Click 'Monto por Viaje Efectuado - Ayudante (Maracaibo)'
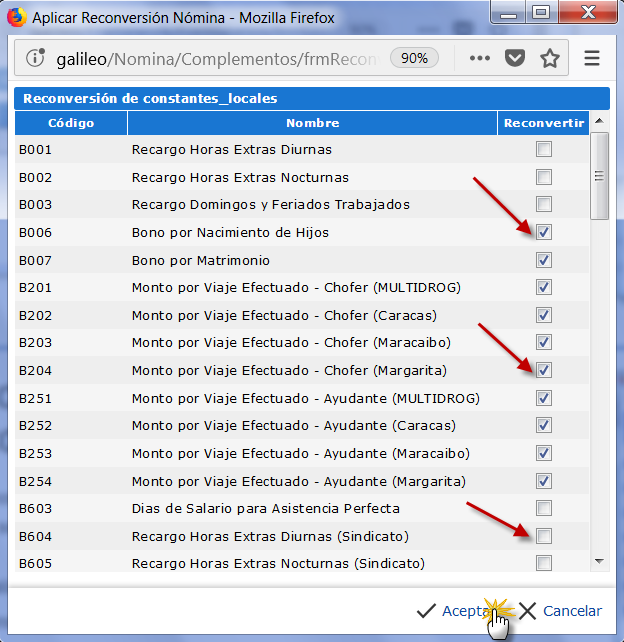Image resolution: width=624 pixels, height=642 pixels. pyautogui.click(x=301, y=454)
